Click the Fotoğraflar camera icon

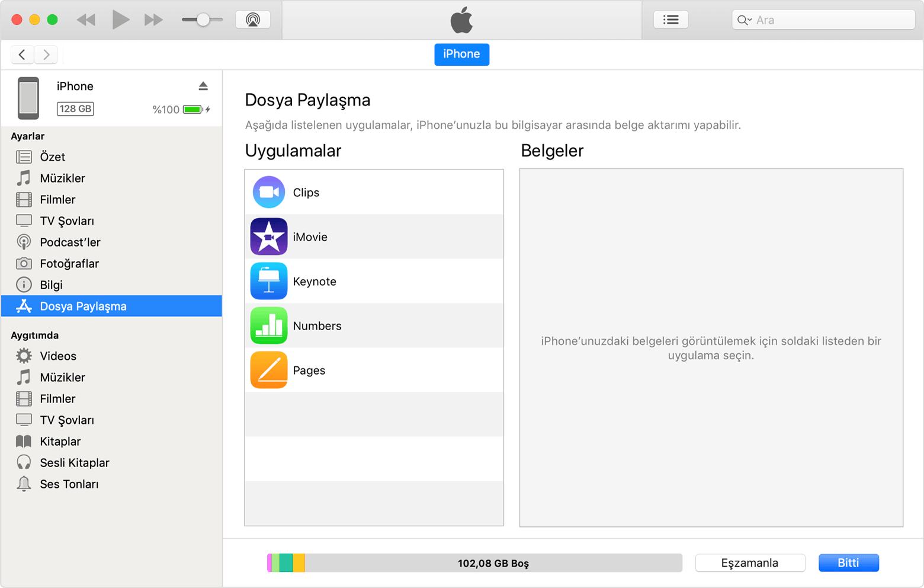24,263
